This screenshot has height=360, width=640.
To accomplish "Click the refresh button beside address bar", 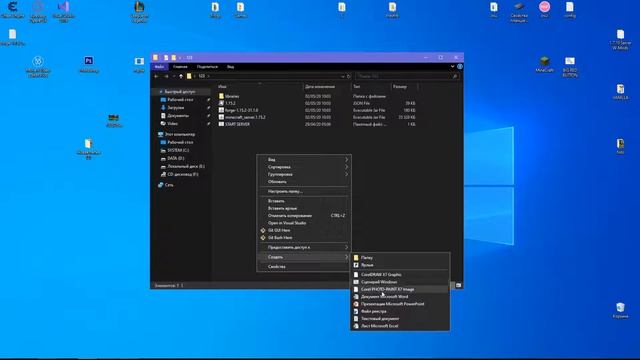I will (x=349, y=76).
